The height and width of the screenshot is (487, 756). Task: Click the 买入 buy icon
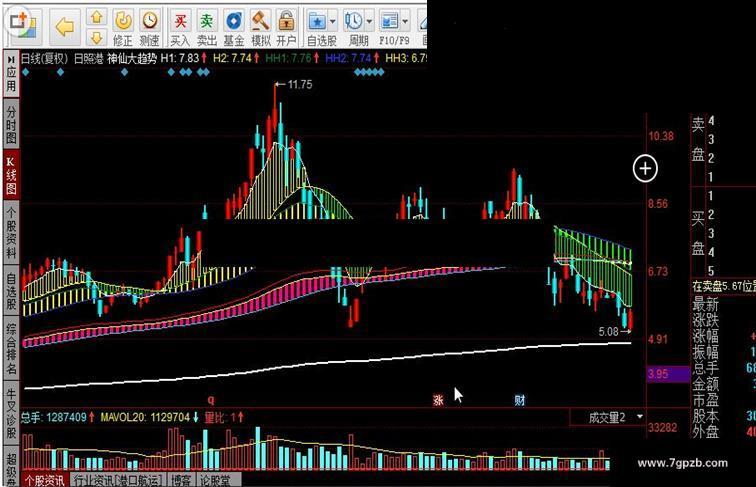(x=180, y=21)
